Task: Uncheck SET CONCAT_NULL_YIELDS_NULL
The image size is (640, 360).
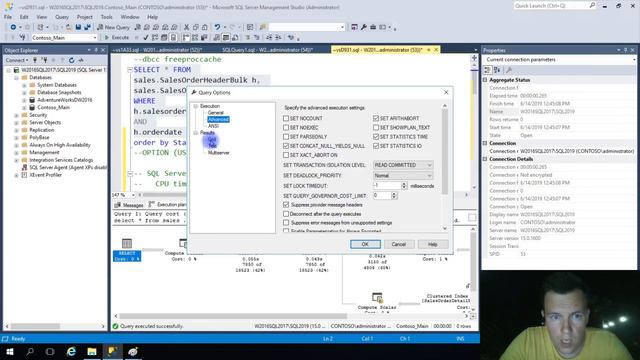Action: click(286, 146)
